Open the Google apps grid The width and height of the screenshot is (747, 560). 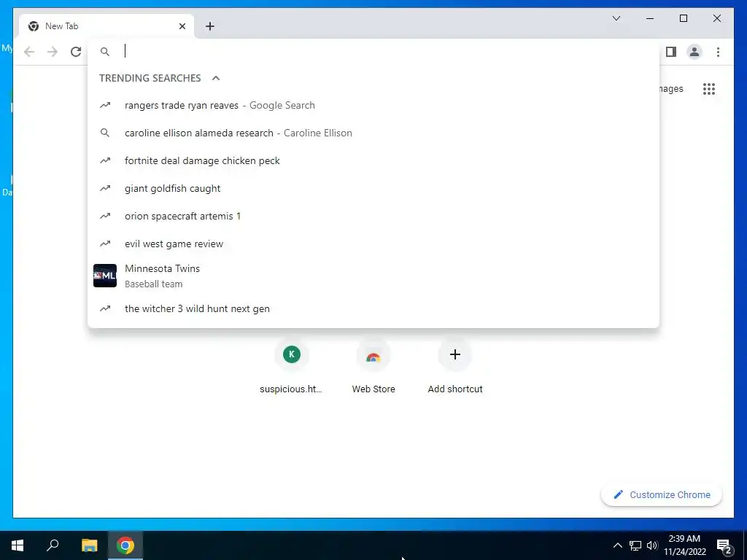point(709,88)
